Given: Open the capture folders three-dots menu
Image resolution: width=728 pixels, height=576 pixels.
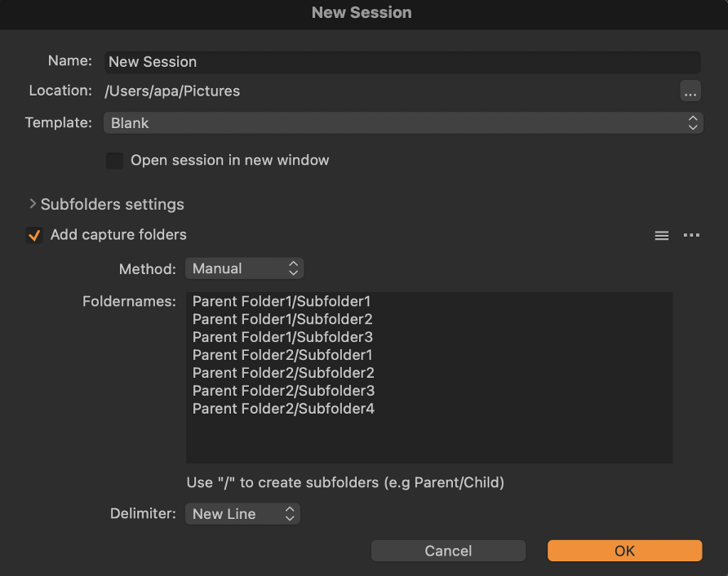Looking at the screenshot, I should click(691, 235).
